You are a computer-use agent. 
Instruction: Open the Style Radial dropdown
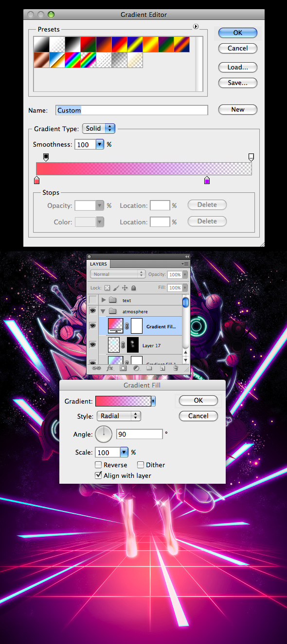click(119, 416)
